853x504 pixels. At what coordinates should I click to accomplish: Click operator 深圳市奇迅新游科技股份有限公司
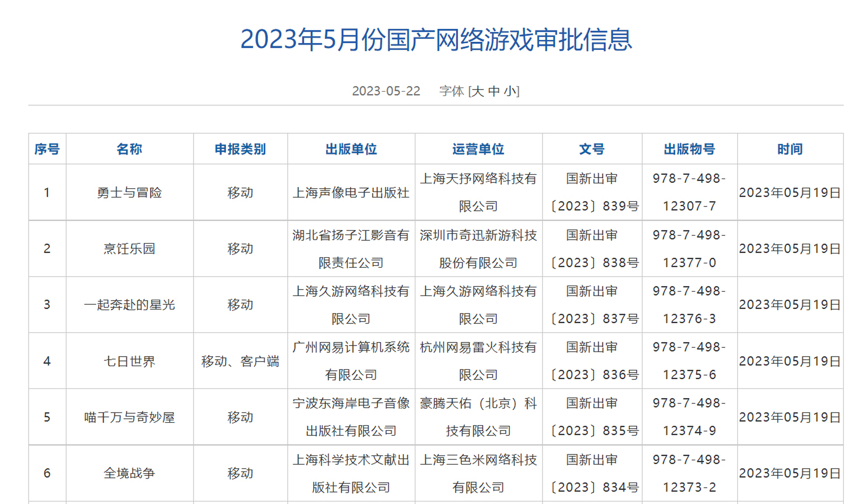(x=478, y=249)
